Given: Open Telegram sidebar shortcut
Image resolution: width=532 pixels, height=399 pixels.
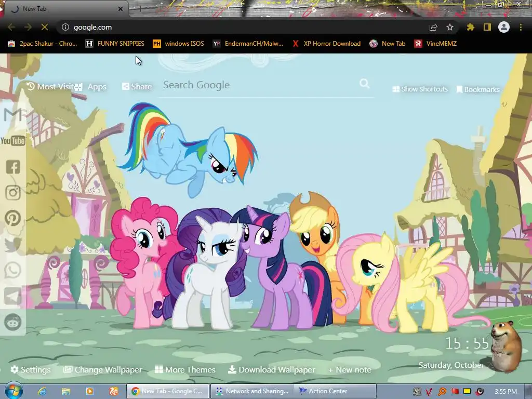Looking at the screenshot, I should click(x=13, y=296).
